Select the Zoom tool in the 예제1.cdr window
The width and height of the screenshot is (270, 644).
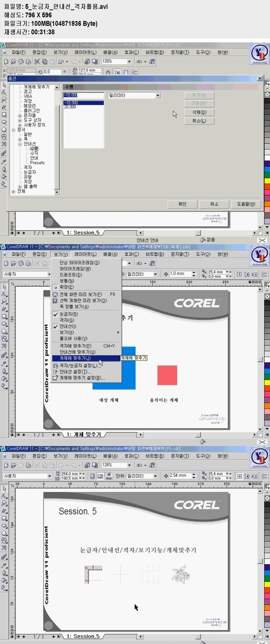[x=4, y=302]
